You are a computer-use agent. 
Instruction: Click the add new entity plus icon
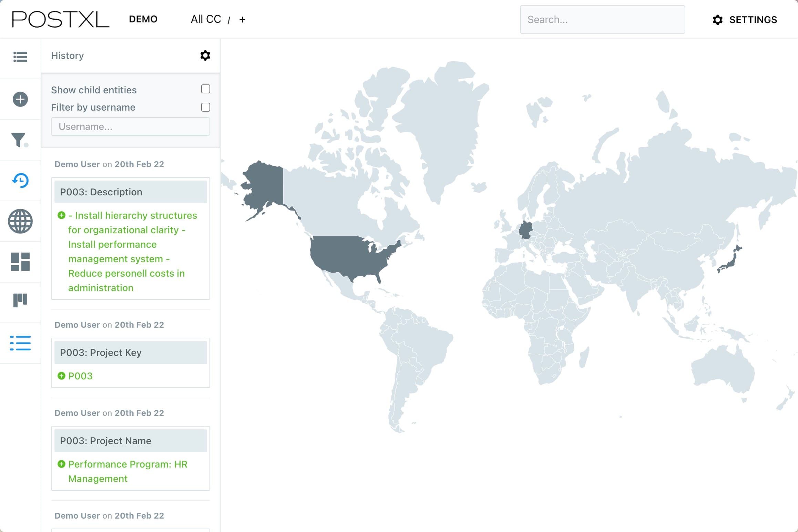(20, 99)
